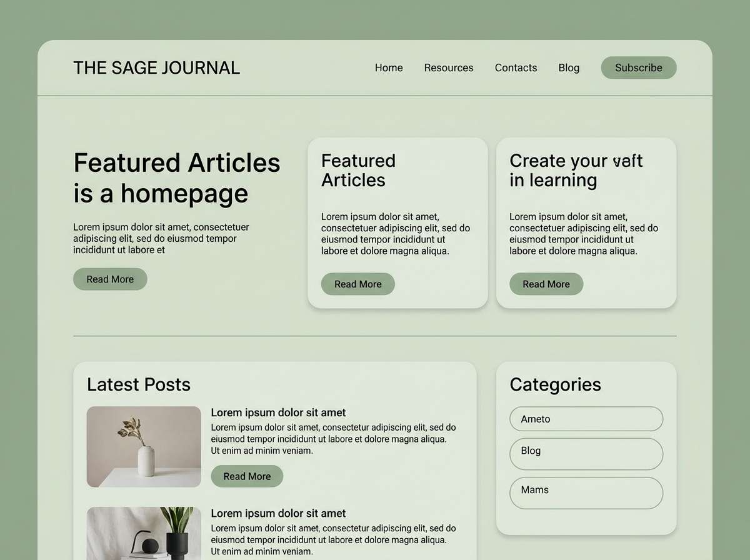Click the Subscribe button in the header
This screenshot has height=560, width=750.
click(638, 67)
